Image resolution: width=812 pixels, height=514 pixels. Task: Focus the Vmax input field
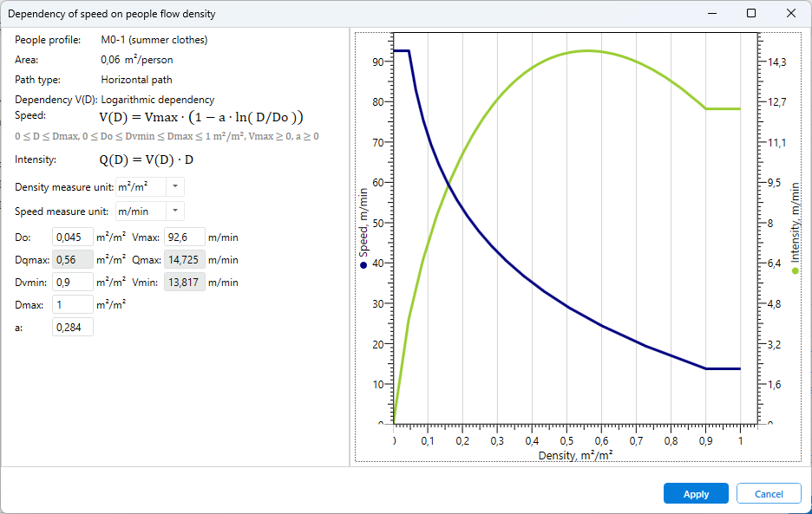pyautogui.click(x=183, y=237)
